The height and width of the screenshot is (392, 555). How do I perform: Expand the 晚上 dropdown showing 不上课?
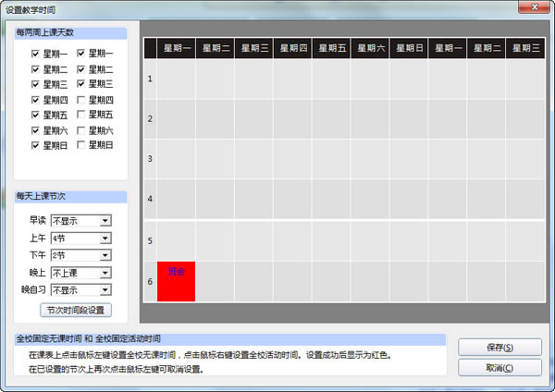coord(105,273)
